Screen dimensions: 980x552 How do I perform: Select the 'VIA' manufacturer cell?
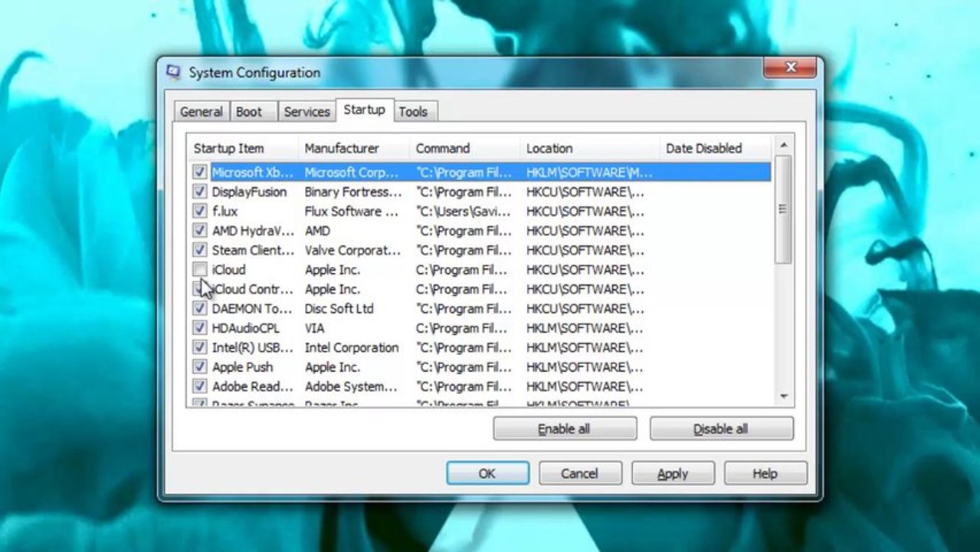pos(315,328)
